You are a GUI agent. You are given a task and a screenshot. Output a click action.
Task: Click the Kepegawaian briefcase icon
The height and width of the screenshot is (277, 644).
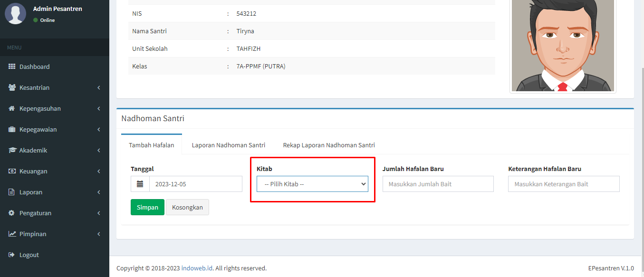(12, 130)
